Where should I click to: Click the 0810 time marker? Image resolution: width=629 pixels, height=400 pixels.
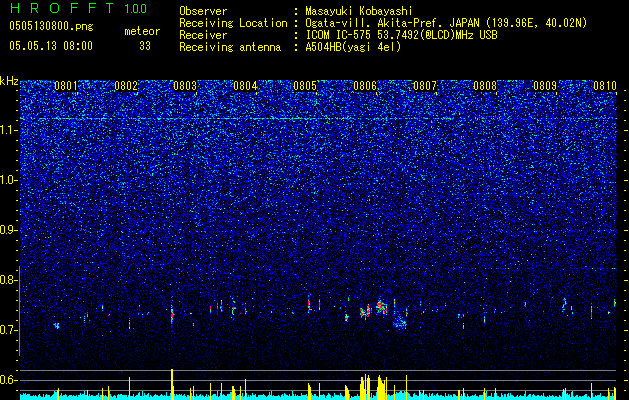pyautogui.click(x=605, y=86)
